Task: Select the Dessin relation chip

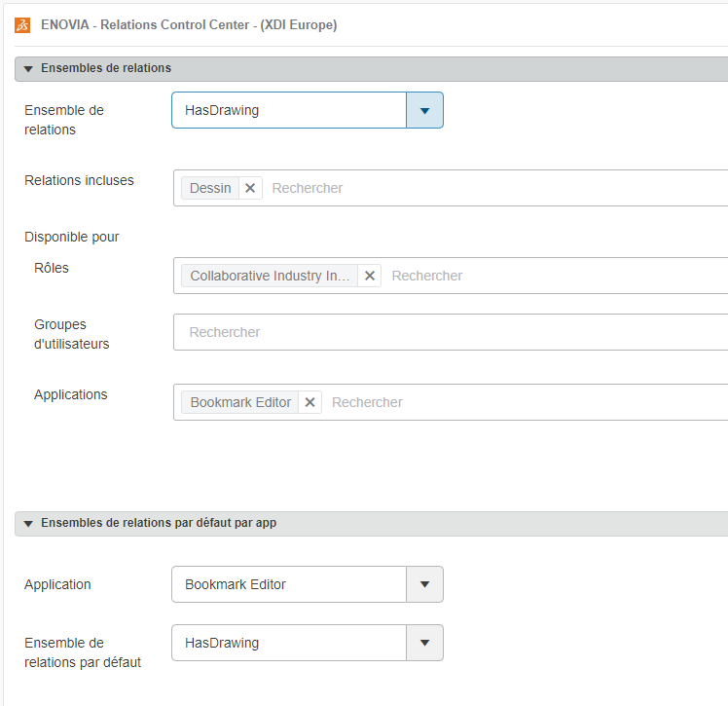Action: [210, 188]
